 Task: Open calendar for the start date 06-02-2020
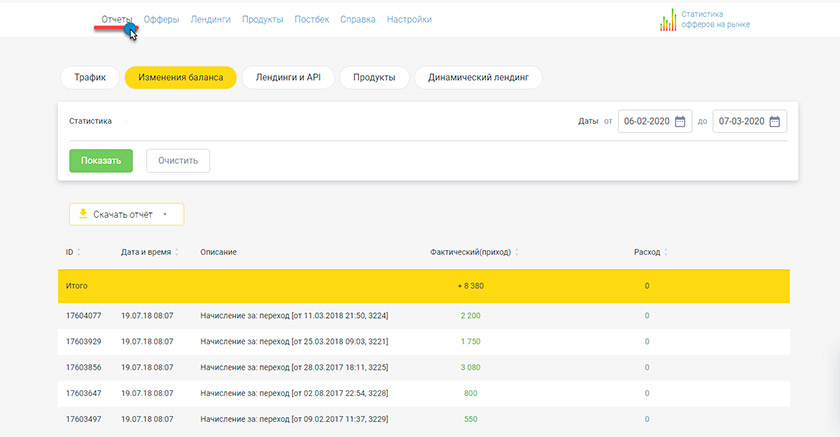680,122
